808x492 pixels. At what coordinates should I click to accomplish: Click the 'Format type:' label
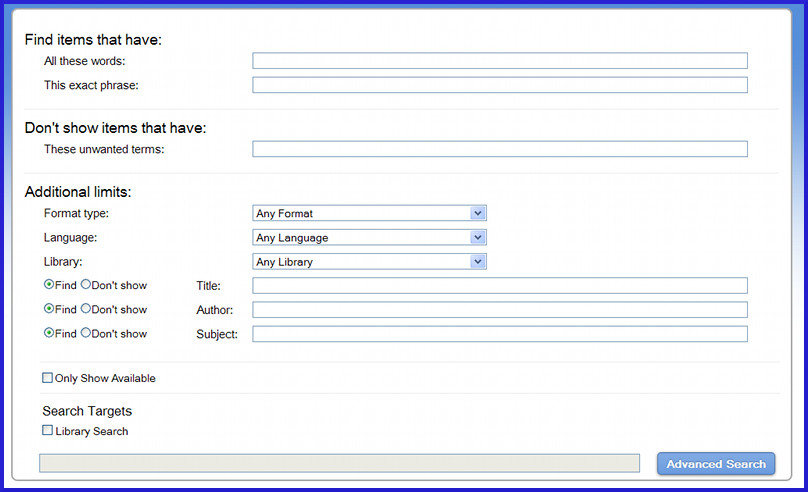click(x=76, y=213)
